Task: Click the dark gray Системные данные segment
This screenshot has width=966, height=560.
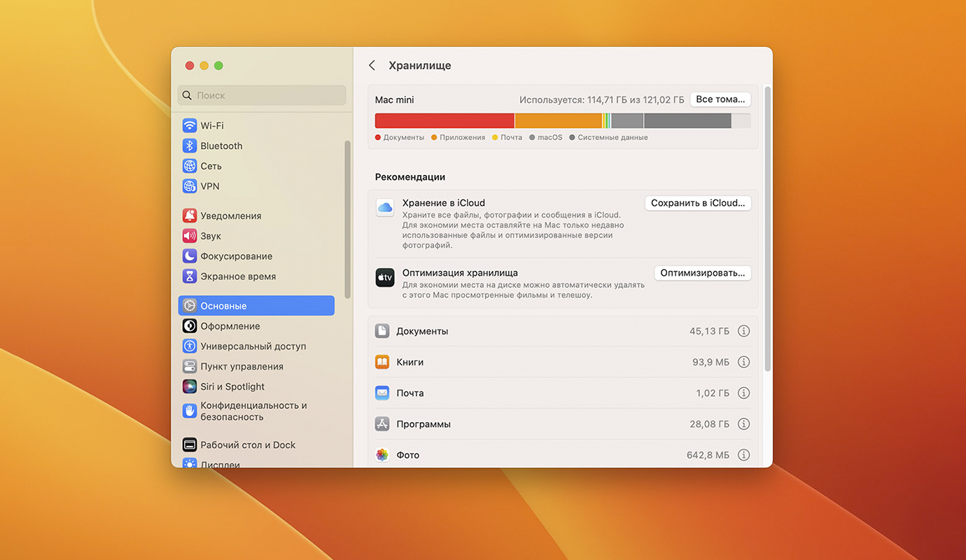Action: coord(687,120)
